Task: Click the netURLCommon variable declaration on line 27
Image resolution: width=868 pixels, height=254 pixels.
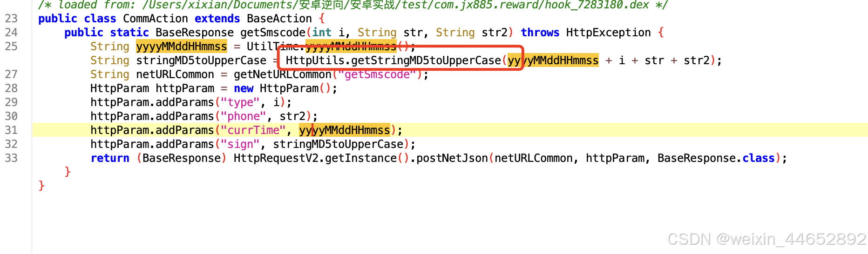Action: [175, 74]
